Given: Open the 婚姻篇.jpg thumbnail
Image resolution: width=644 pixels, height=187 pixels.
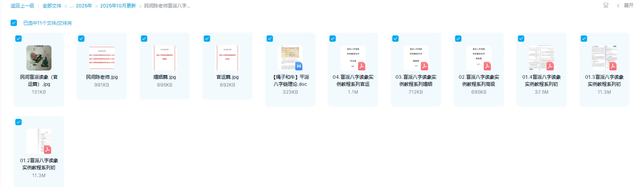Looking at the screenshot, I should click(x=165, y=58).
